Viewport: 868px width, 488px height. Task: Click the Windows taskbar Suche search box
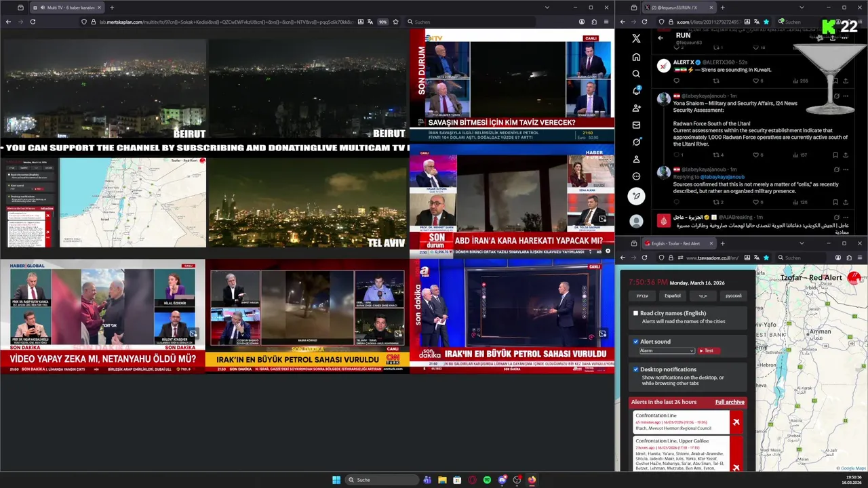pos(382,480)
